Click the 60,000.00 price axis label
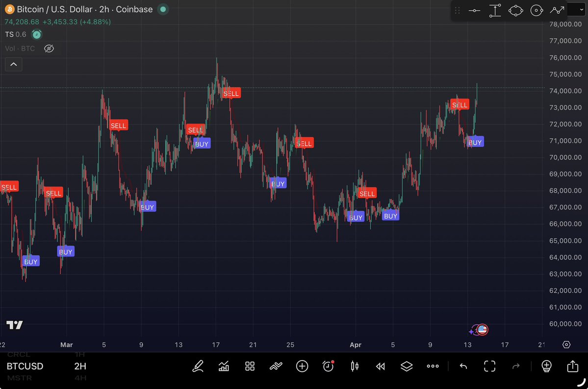Viewport: 588px width, 389px height. [x=565, y=324]
